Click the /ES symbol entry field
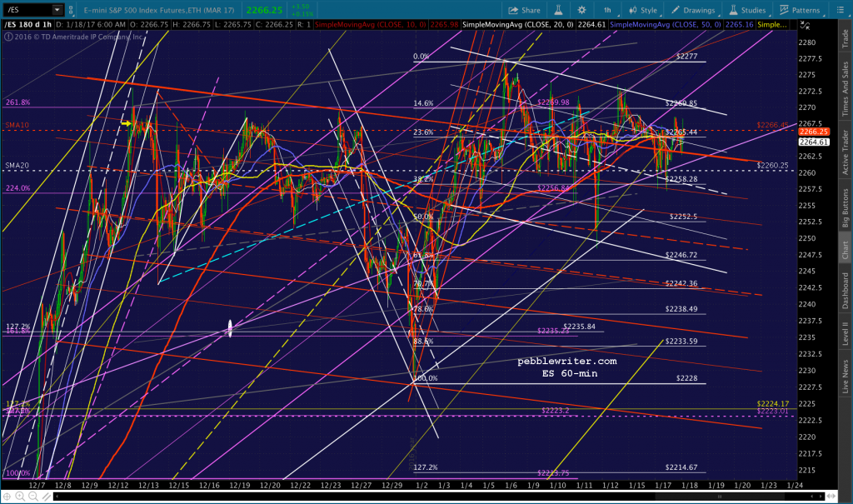The width and height of the screenshot is (853, 504). pos(28,10)
